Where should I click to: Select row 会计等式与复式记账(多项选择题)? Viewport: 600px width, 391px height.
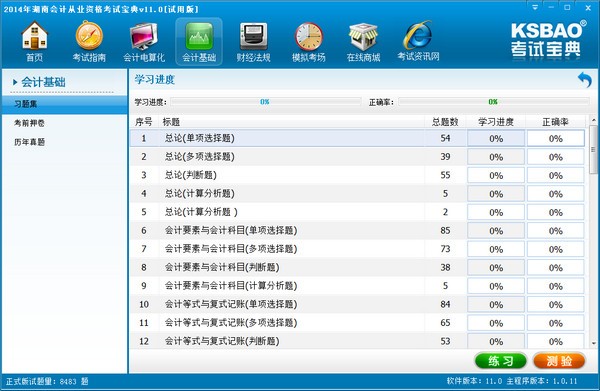click(357, 323)
